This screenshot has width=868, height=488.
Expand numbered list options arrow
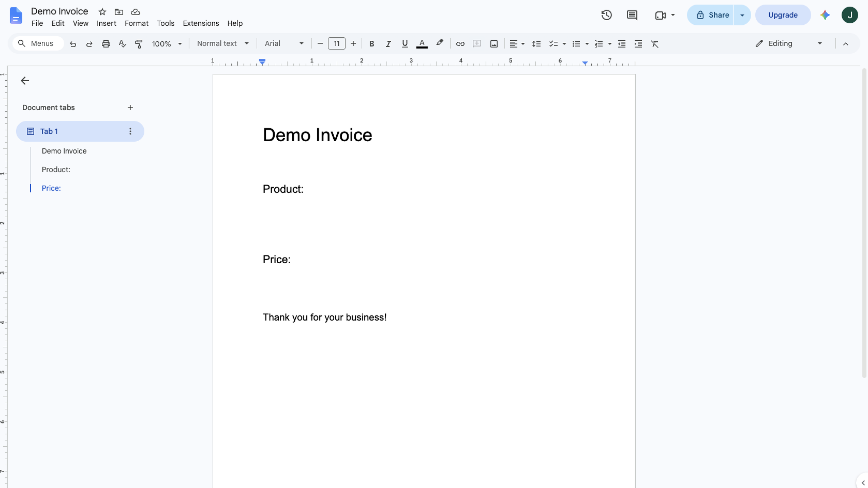610,44
